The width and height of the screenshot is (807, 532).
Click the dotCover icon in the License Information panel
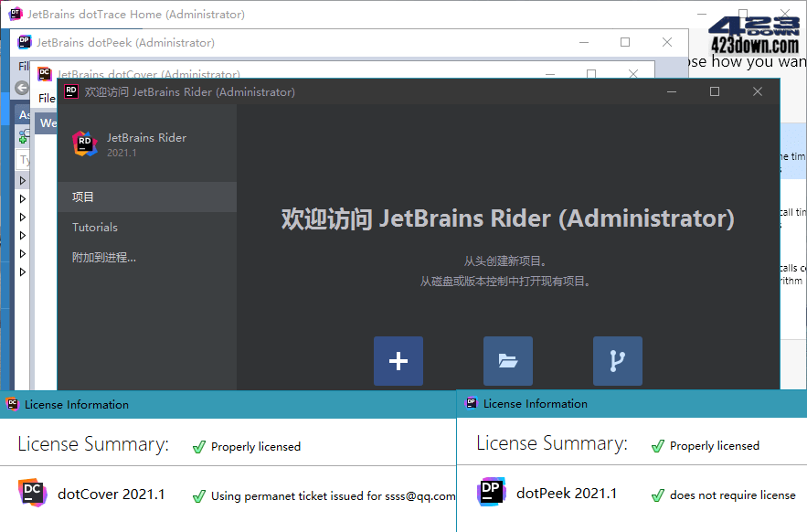click(33, 493)
